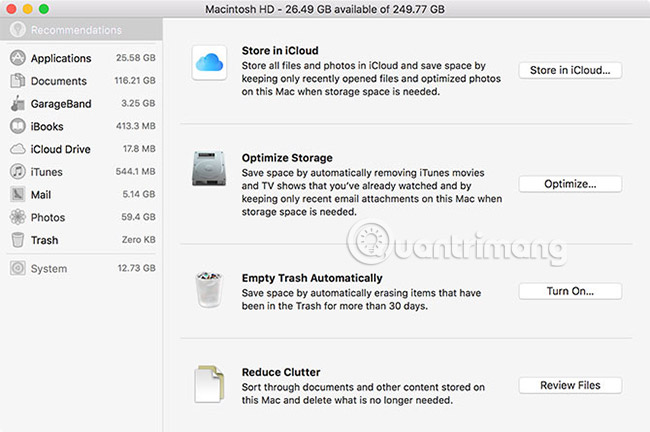Open the GarageBand category
Viewport: 650px width, 432px height.
click(82, 103)
